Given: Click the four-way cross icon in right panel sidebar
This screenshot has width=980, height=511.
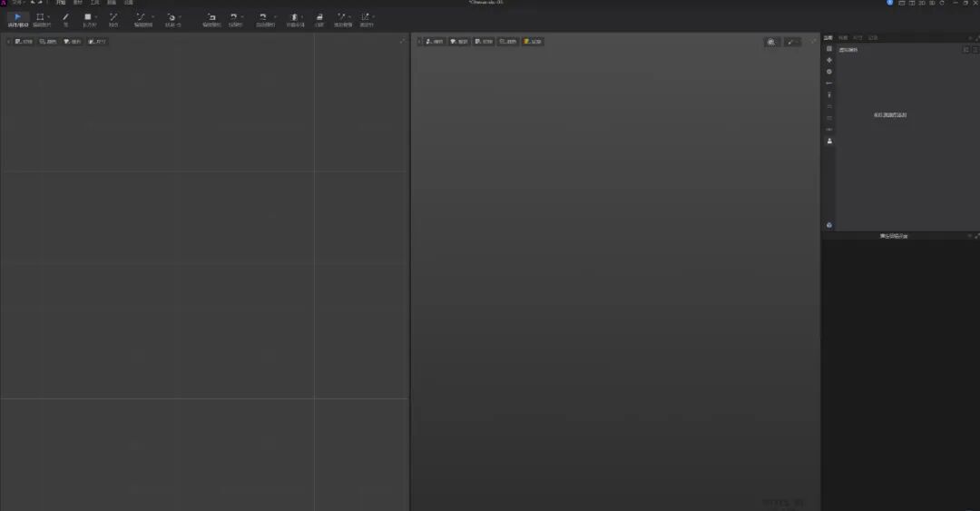Looking at the screenshot, I should (x=829, y=60).
